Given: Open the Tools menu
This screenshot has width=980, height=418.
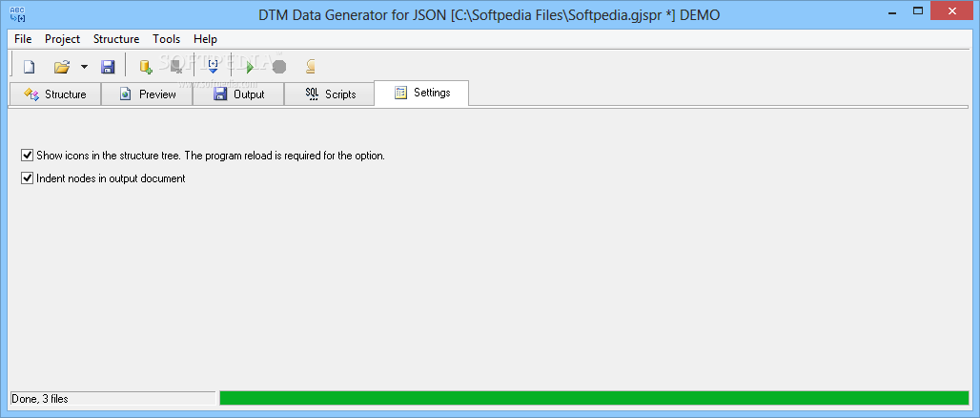Looking at the screenshot, I should pyautogui.click(x=166, y=39).
